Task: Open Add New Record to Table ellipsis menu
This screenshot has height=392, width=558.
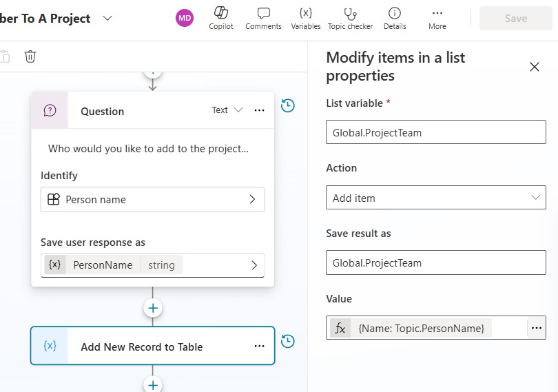Action: point(260,346)
